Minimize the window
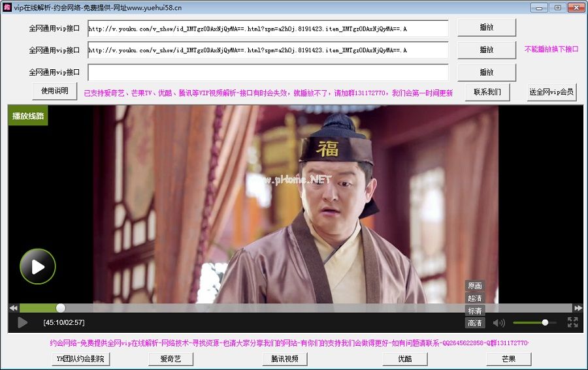The height and width of the screenshot is (370, 588). pyautogui.click(x=539, y=7)
